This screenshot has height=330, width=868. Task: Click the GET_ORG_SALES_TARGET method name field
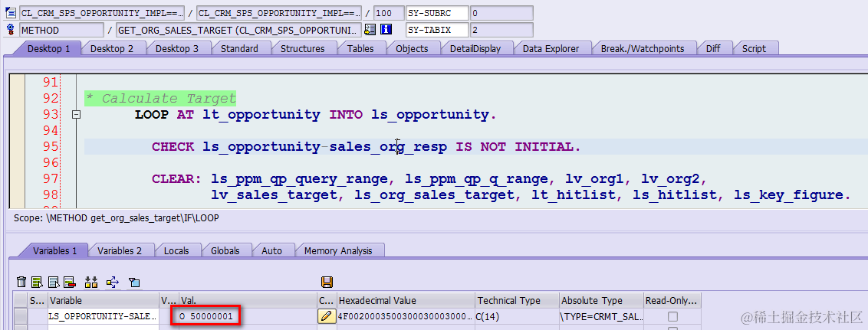point(238,30)
